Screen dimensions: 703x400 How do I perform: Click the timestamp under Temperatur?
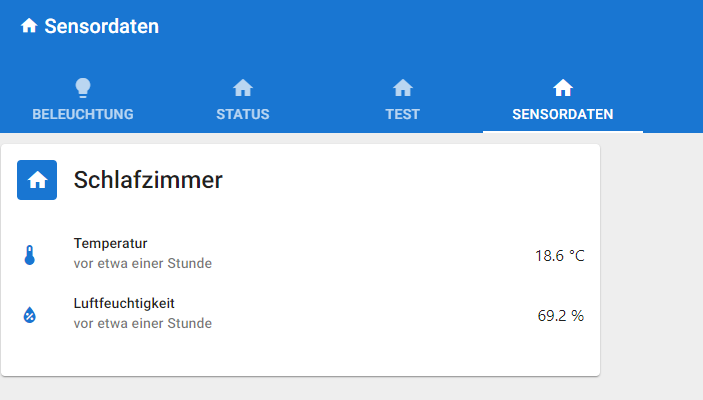pos(143,264)
